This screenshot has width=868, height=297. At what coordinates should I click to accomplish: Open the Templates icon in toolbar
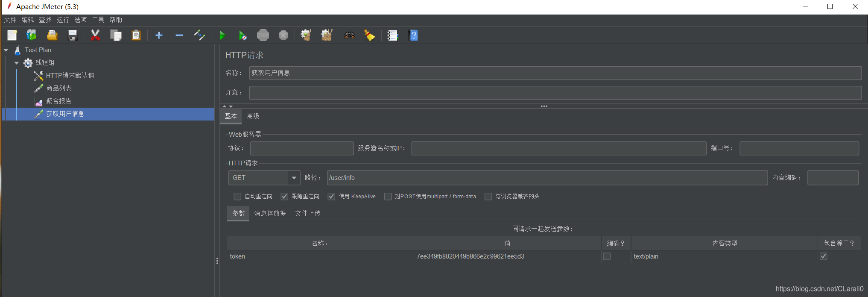[x=32, y=35]
